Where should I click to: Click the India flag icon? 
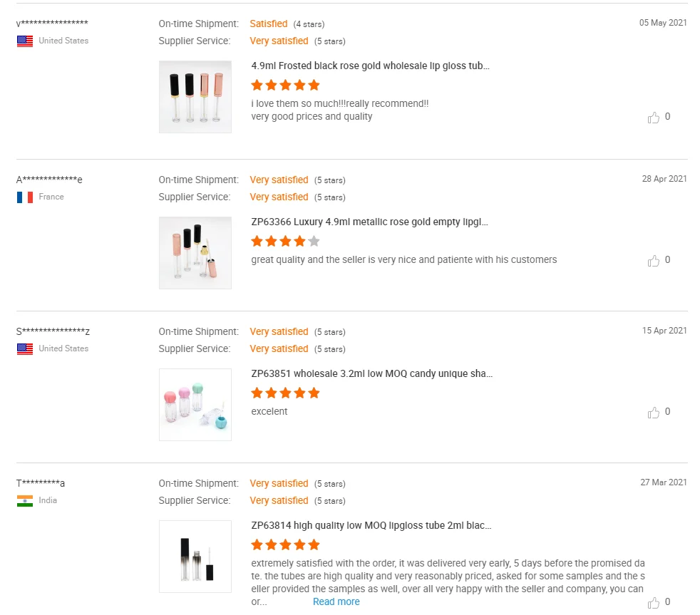pyautogui.click(x=25, y=501)
